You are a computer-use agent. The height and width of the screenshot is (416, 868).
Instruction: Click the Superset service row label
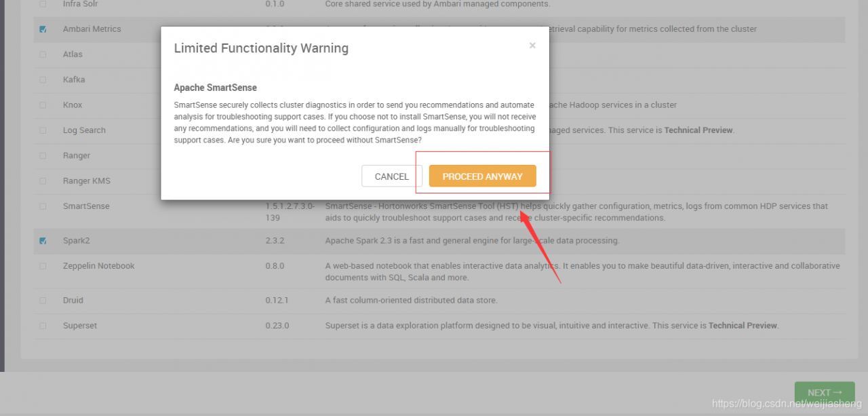pos(80,326)
